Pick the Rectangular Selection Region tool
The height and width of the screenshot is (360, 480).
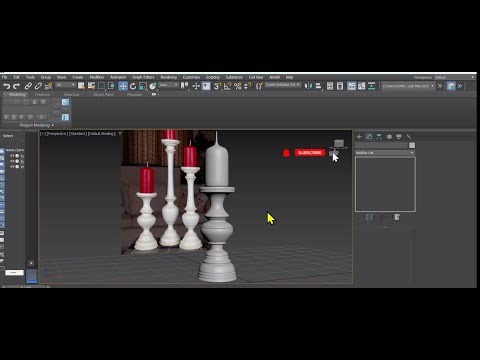(101, 86)
